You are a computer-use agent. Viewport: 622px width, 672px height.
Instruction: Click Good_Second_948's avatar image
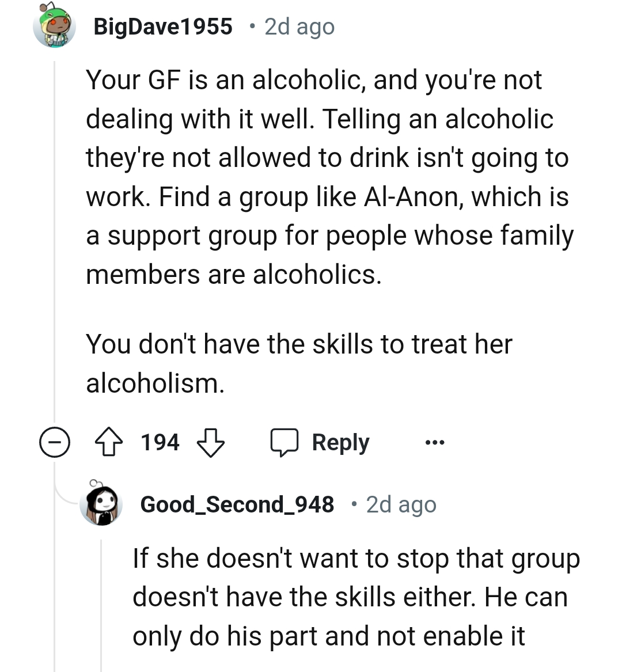point(101,504)
